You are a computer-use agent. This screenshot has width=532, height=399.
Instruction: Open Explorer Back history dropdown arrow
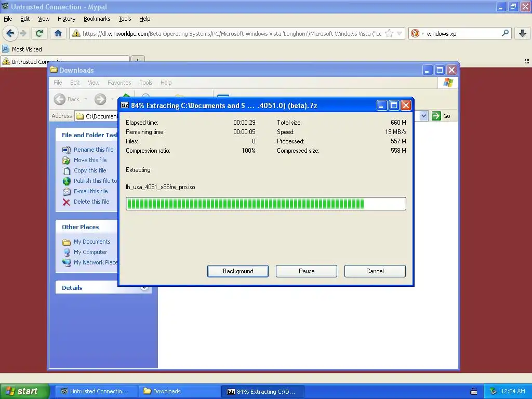pyautogui.click(x=86, y=99)
